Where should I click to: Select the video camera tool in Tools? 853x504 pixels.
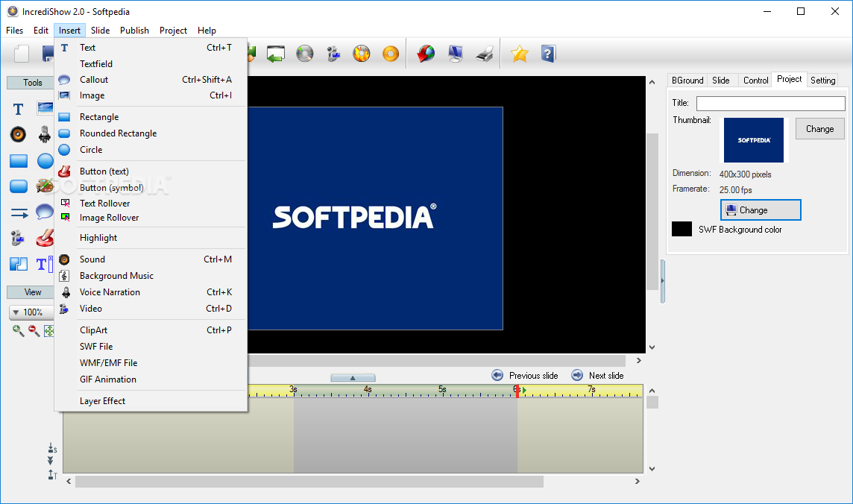[17, 238]
